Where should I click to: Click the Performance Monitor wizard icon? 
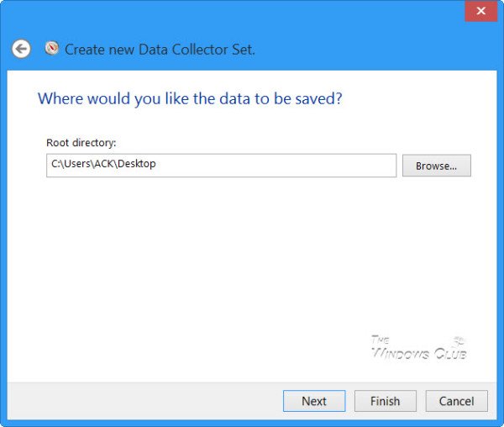point(51,48)
